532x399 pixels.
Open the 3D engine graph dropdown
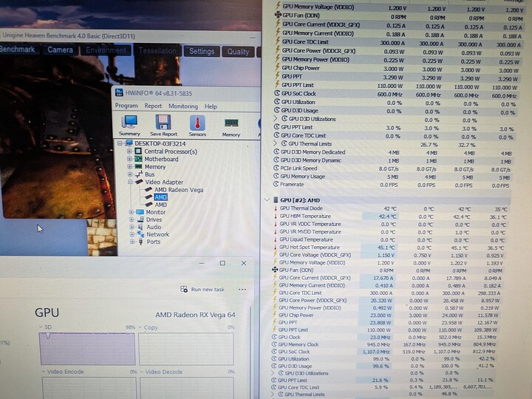[x=41, y=327]
